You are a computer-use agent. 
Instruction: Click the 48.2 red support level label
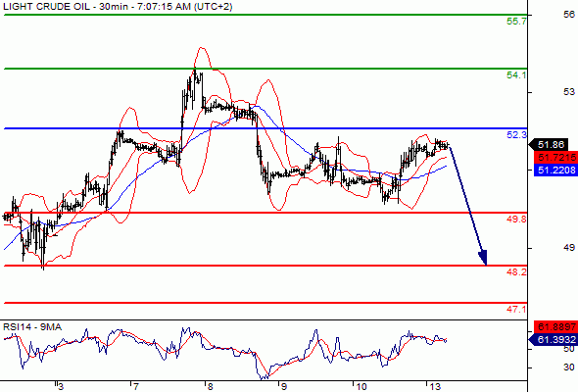click(516, 272)
